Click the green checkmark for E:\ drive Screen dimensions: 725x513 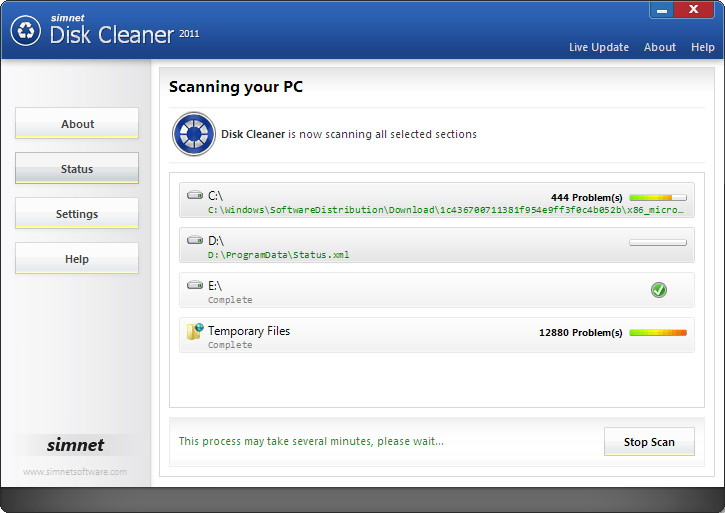click(x=658, y=290)
